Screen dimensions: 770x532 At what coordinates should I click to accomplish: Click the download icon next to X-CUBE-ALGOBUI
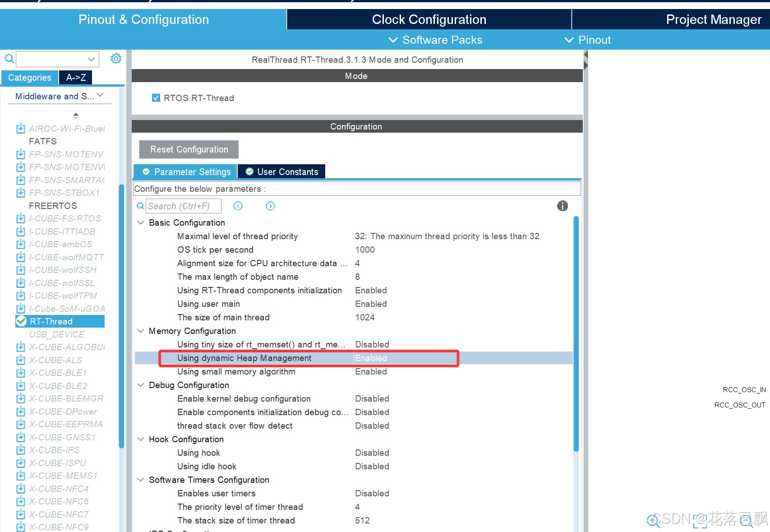(21, 347)
